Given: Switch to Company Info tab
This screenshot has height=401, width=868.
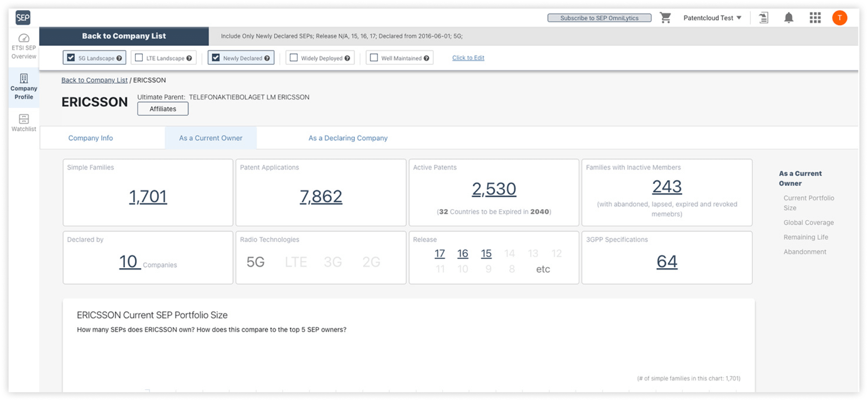Looking at the screenshot, I should pyautogui.click(x=91, y=138).
